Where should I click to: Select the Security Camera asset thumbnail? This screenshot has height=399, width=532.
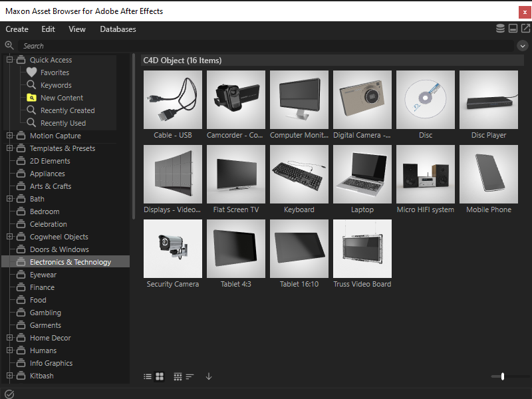173,249
